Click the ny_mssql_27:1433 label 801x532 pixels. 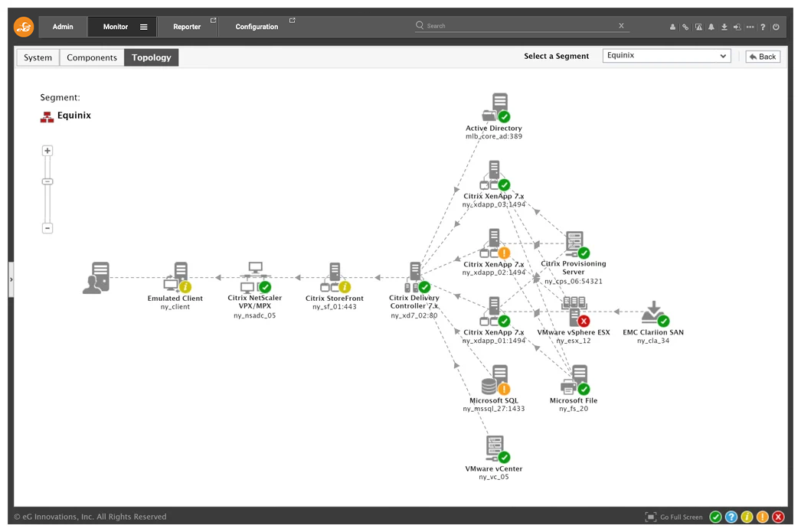click(x=493, y=409)
